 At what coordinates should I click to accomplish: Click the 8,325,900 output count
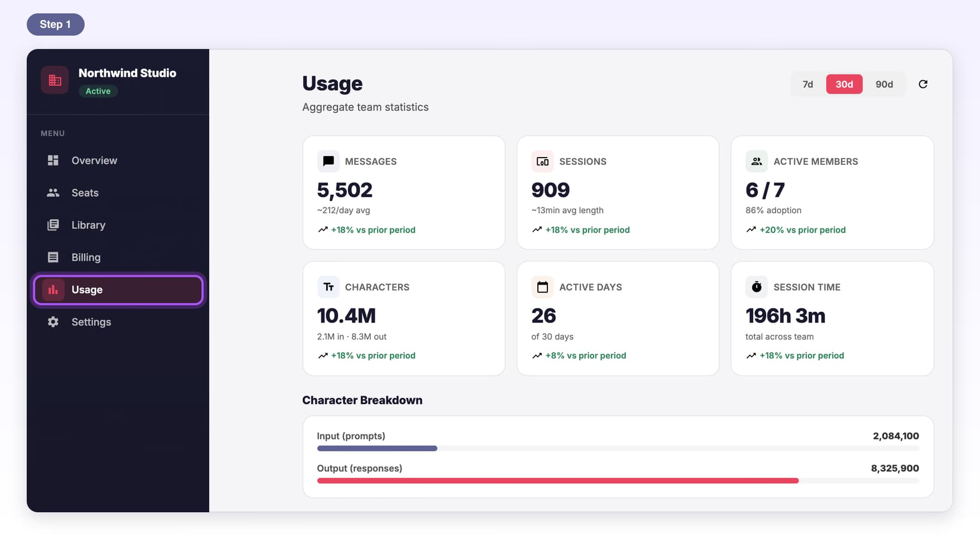click(x=895, y=468)
